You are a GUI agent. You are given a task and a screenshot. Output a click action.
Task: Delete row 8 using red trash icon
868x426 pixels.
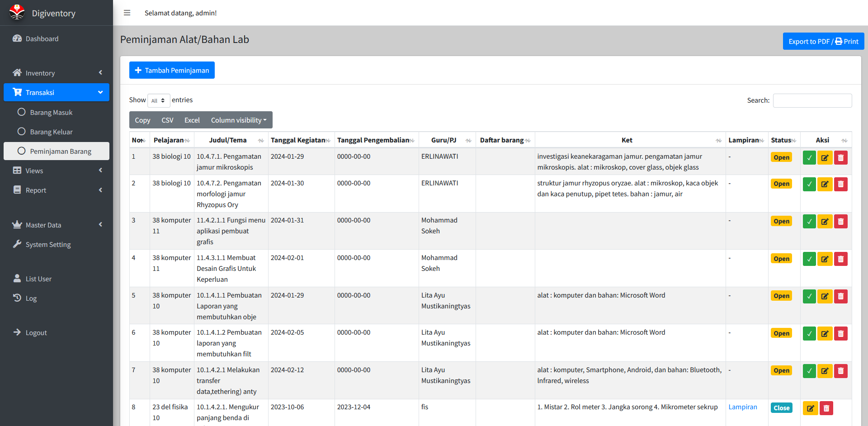pos(826,408)
